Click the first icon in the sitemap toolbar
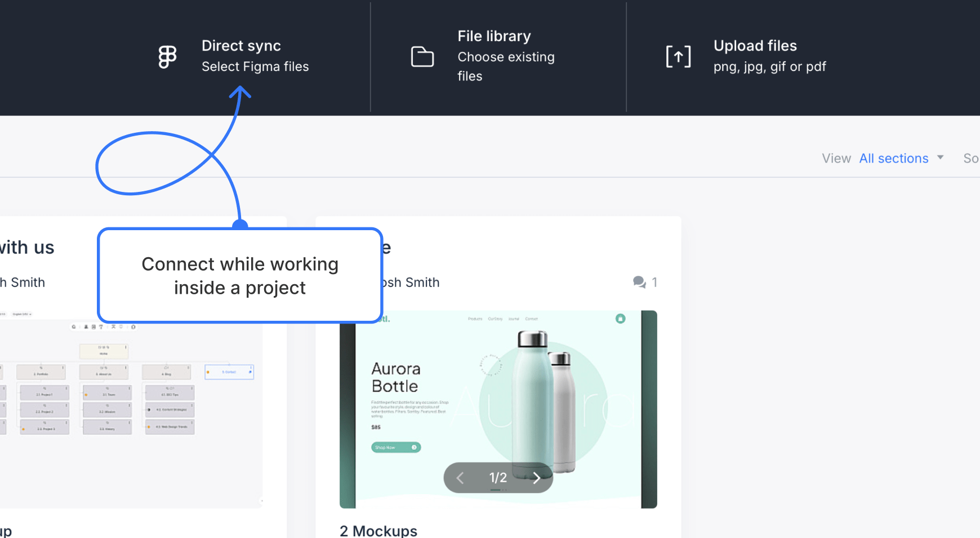The height and width of the screenshot is (538, 980). (74, 327)
